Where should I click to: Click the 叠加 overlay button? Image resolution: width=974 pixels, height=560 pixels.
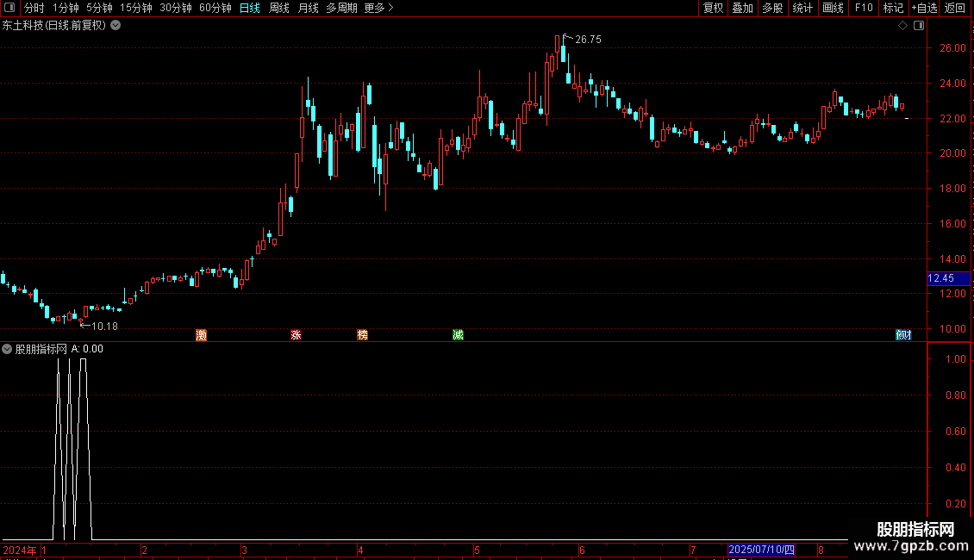742,8
